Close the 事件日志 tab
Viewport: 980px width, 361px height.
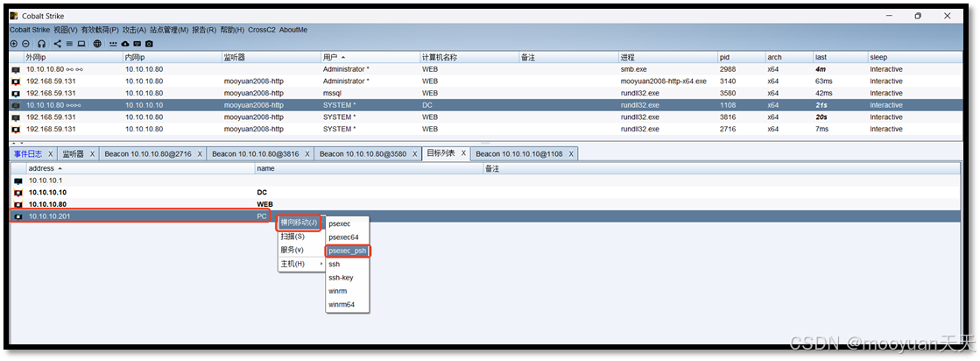tap(49, 154)
